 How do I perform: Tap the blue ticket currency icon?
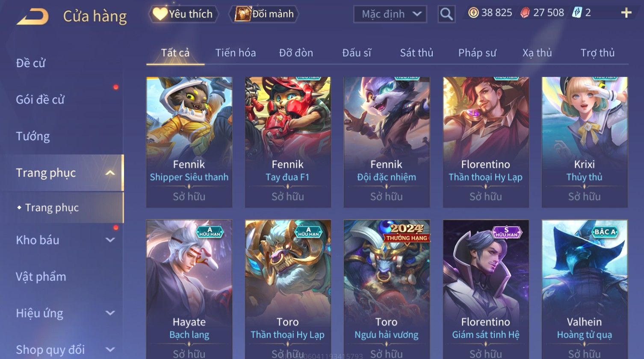pyautogui.click(x=577, y=13)
